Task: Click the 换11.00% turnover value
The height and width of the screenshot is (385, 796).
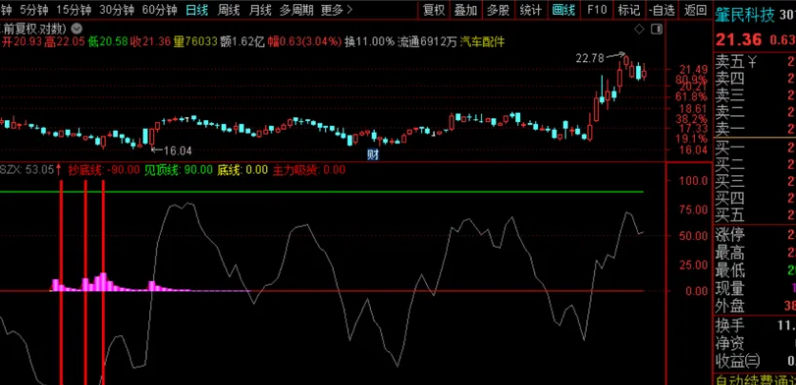Action: click(x=369, y=42)
